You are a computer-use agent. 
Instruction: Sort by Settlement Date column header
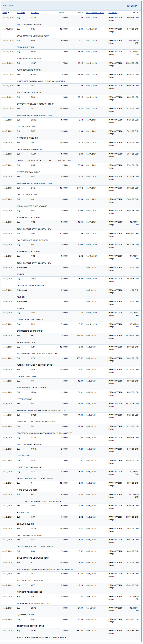click(94, 13)
